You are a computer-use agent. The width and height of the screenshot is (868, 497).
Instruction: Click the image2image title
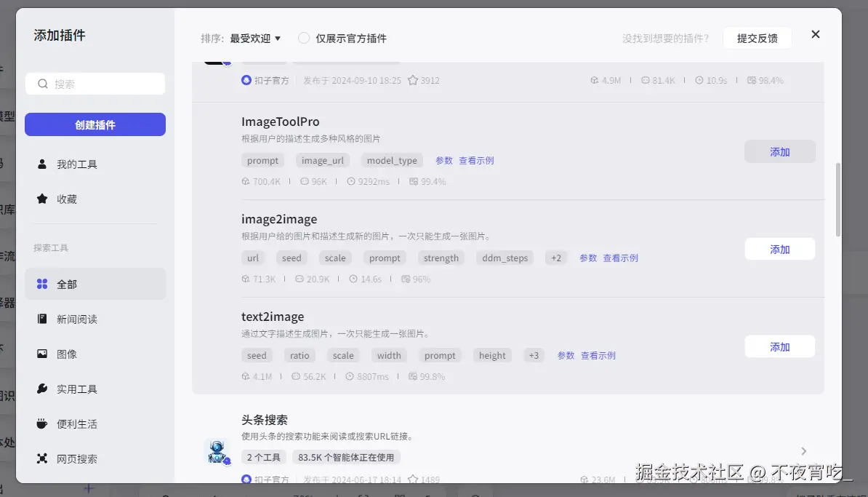279,219
